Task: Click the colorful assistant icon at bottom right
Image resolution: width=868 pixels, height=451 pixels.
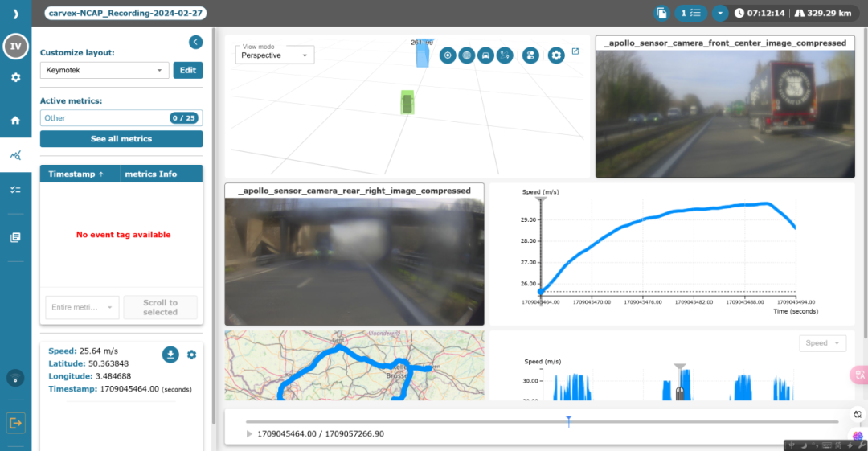Action: click(858, 437)
